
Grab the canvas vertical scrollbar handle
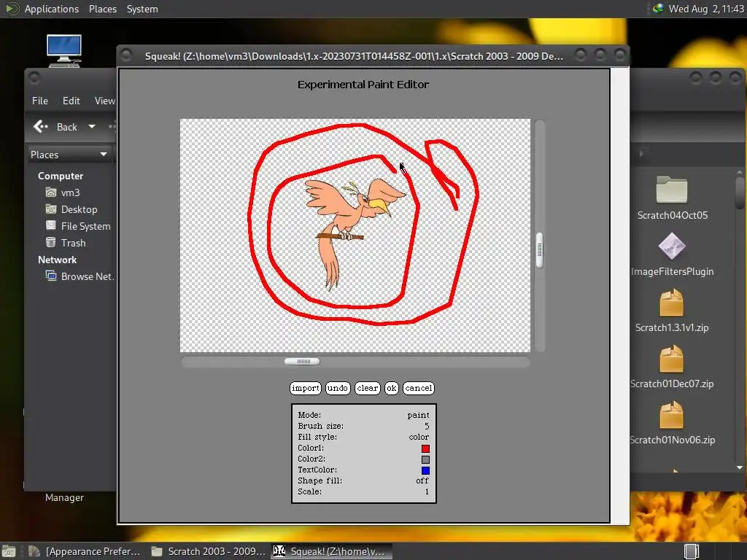pos(539,250)
